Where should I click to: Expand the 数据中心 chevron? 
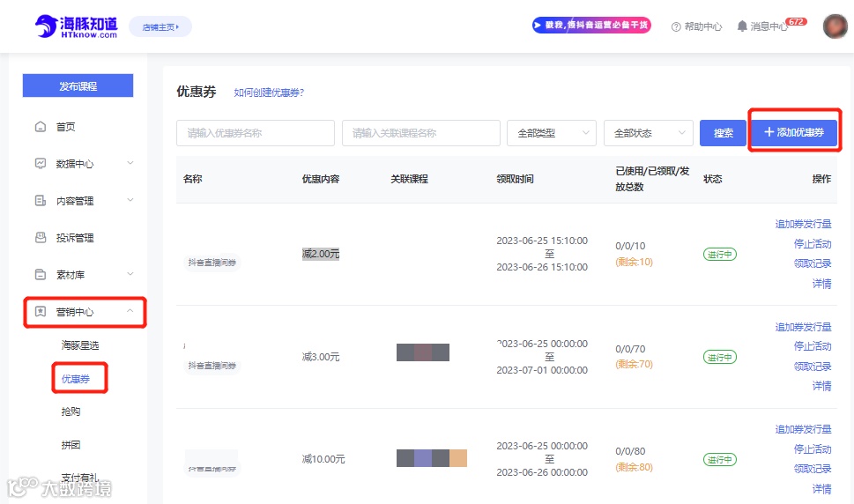(130, 163)
